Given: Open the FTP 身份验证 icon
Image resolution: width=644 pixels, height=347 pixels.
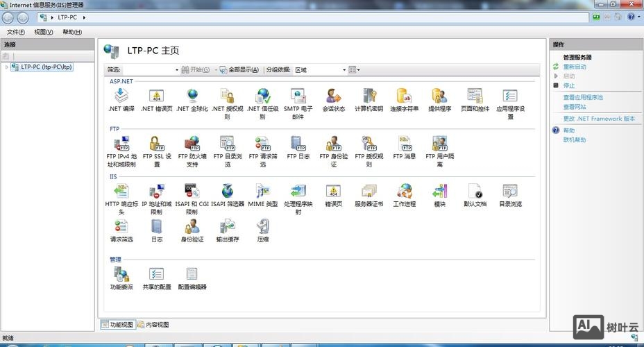Looking at the screenshot, I should (334, 151).
